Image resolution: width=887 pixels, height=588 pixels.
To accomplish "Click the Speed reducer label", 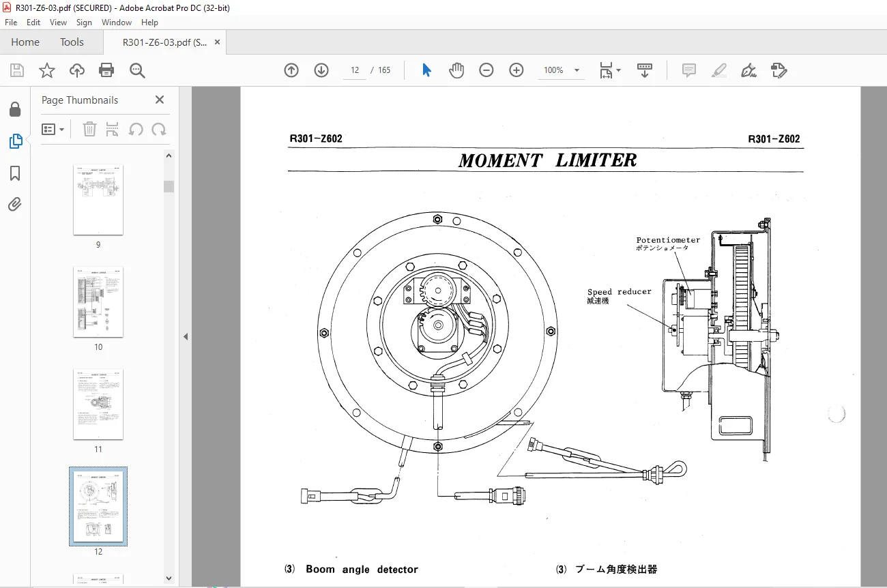I will [620, 292].
